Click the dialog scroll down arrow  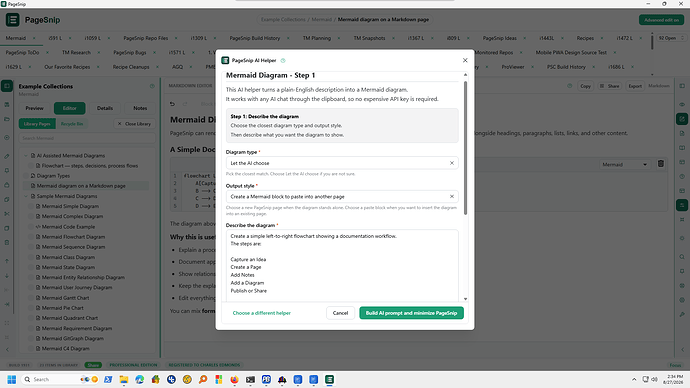[466, 299]
